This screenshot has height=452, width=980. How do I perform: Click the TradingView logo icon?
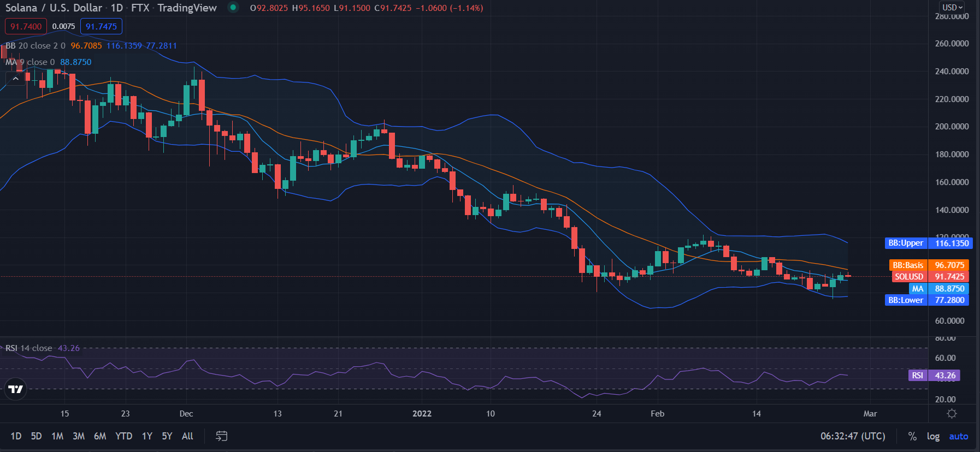[16, 389]
